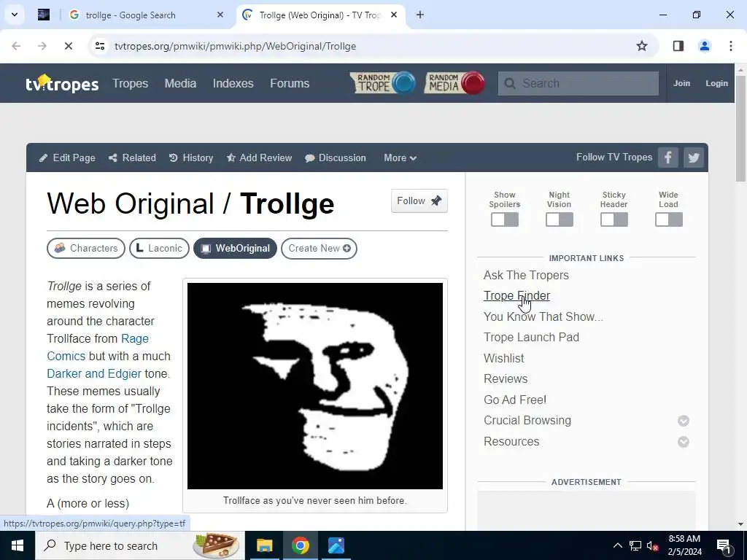Image resolution: width=747 pixels, height=560 pixels.
Task: Open Chrome three-dot menu
Action: [731, 46]
